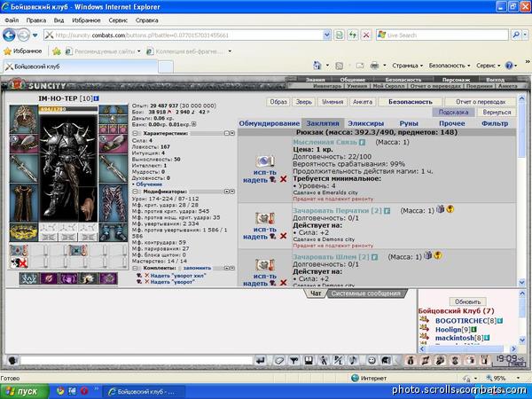
Task: Click the Образ button
Action: pyautogui.click(x=278, y=101)
